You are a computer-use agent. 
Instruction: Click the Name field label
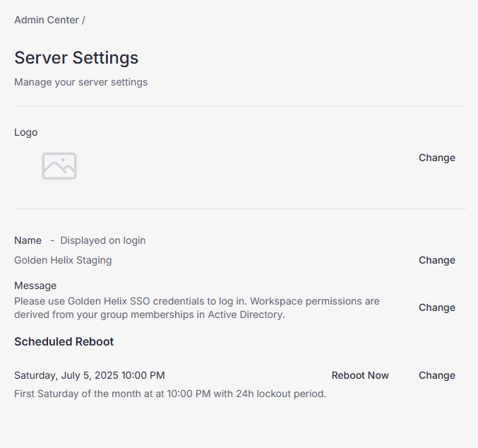(x=28, y=240)
